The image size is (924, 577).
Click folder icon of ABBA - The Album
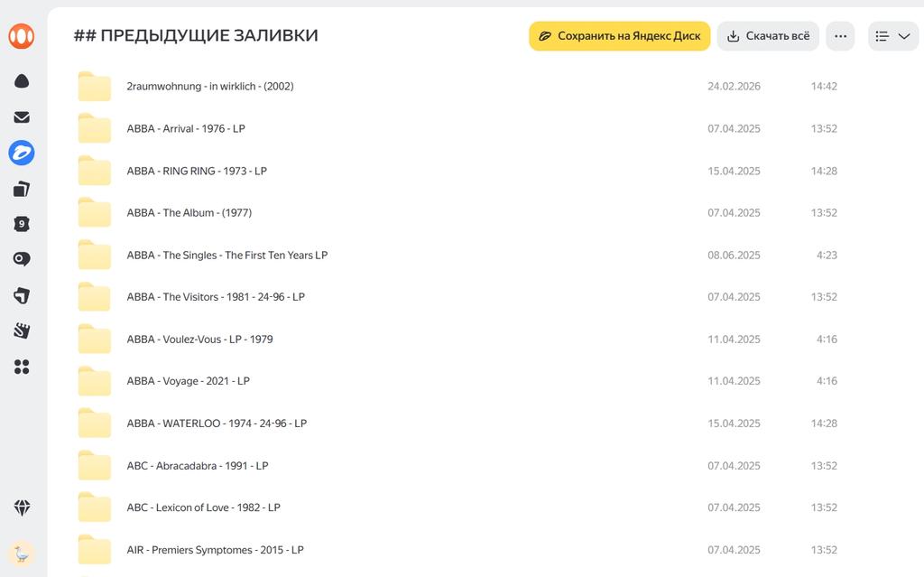coord(94,213)
